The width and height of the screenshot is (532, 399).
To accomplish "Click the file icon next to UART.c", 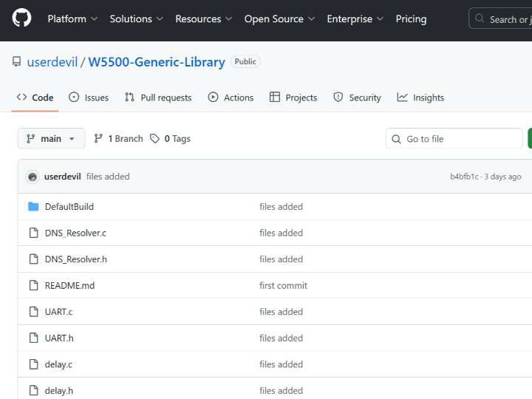I will click(33, 312).
